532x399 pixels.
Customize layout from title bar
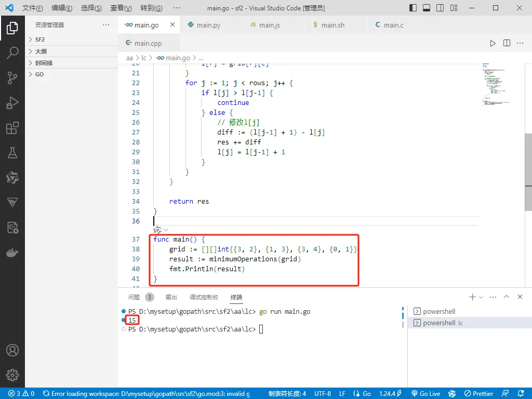pos(454,8)
